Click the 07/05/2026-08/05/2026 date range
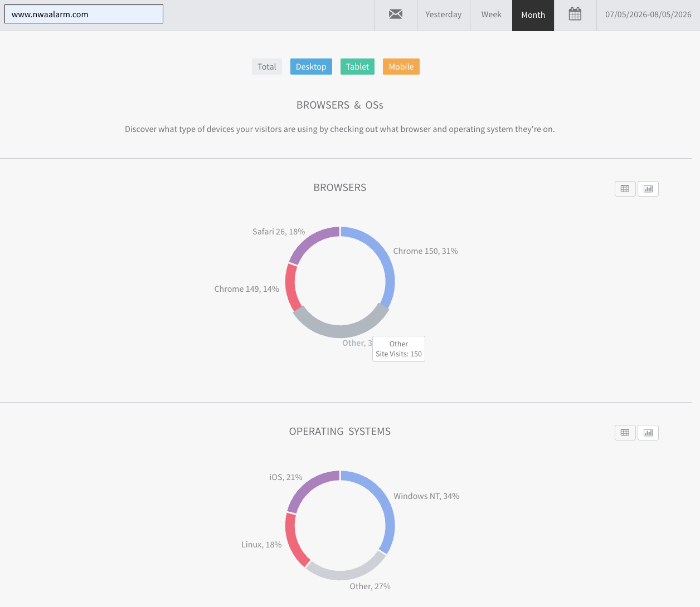The image size is (700, 607). (648, 15)
